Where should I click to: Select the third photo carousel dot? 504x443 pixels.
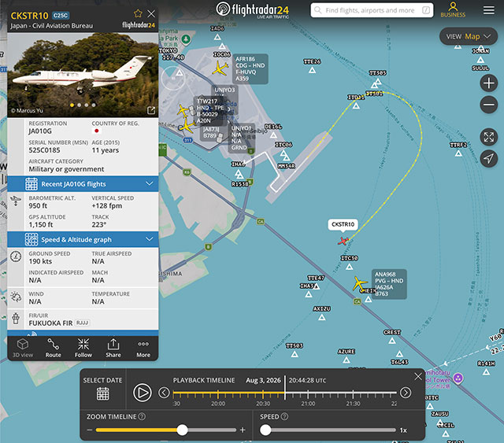point(86,105)
